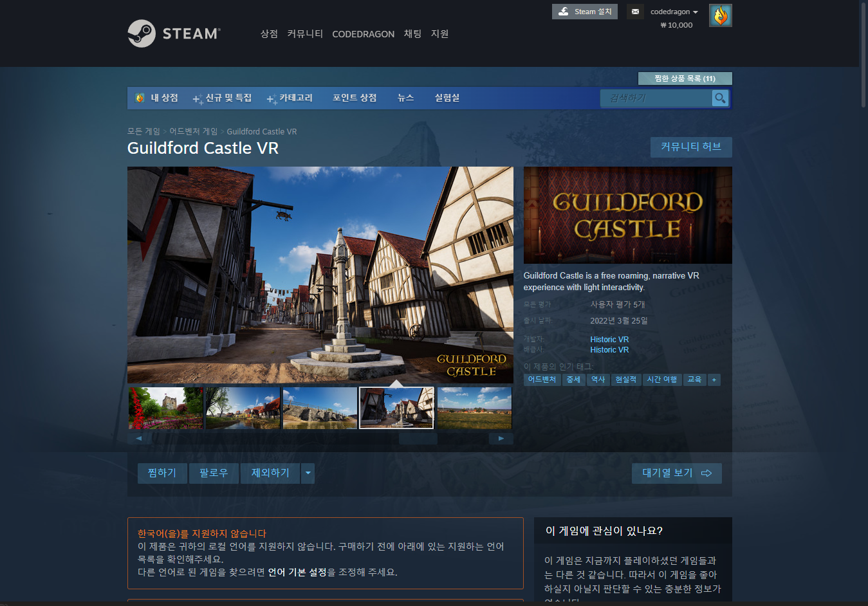Viewport: 868px width, 606px height.
Task: Click the Guildford Castle header image
Action: point(627,215)
